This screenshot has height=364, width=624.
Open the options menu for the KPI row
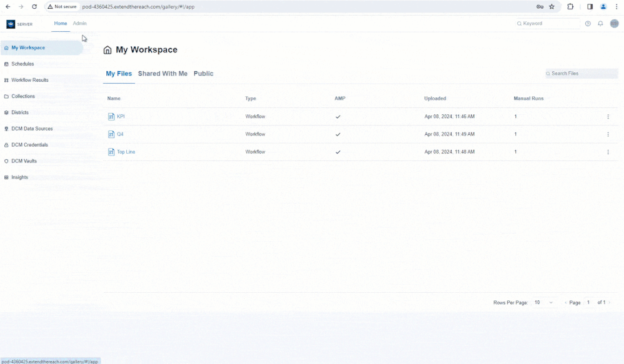tap(608, 116)
